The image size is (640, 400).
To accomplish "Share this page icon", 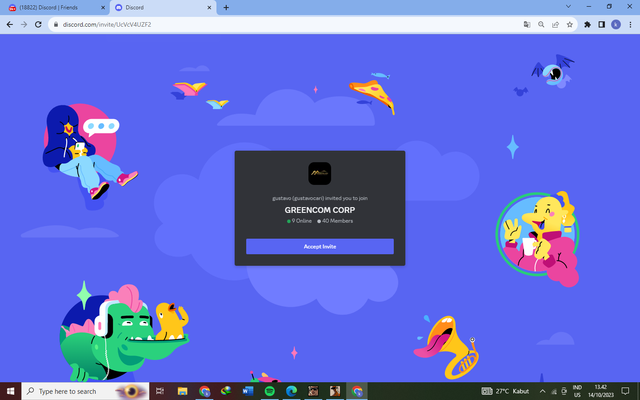I will (556, 24).
